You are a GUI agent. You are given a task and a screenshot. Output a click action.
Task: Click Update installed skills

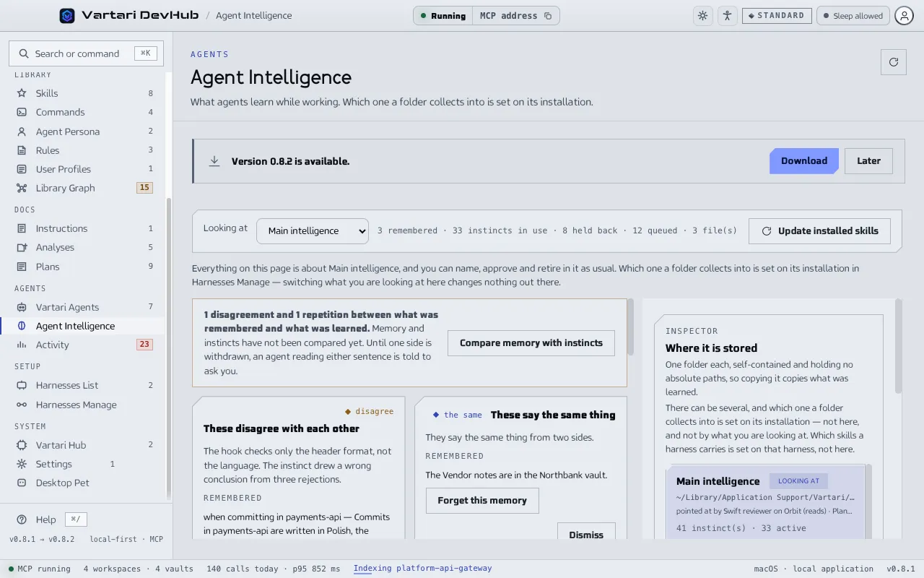pyautogui.click(x=819, y=231)
